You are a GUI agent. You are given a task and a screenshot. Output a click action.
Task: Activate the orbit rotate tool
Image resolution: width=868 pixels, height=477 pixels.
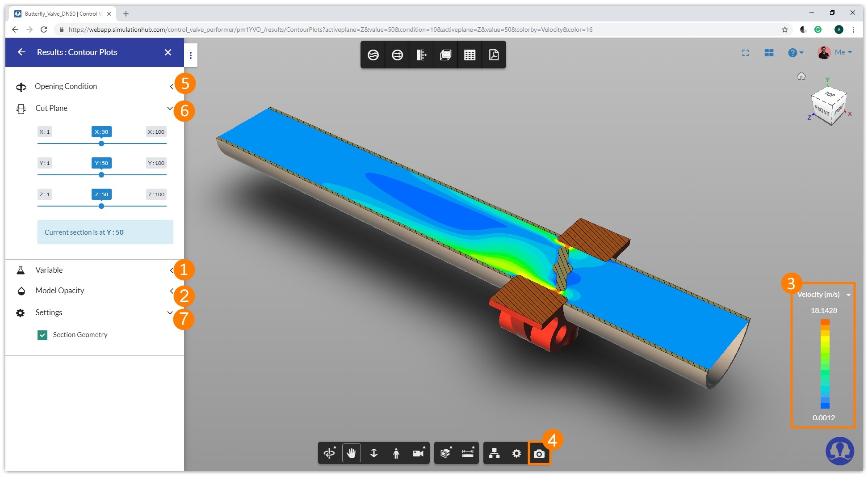pos(329,453)
